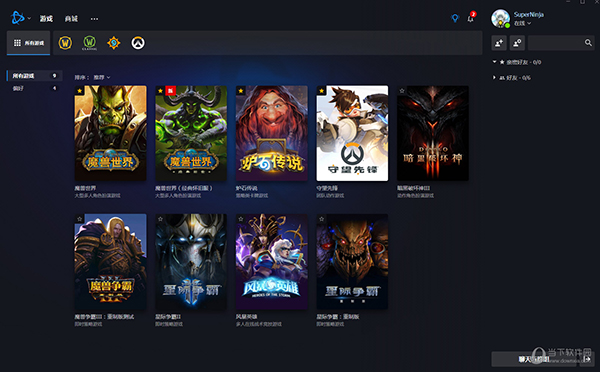Click 魔兽争霸III title text under the card
The height and width of the screenshot is (372, 600).
coord(104,317)
